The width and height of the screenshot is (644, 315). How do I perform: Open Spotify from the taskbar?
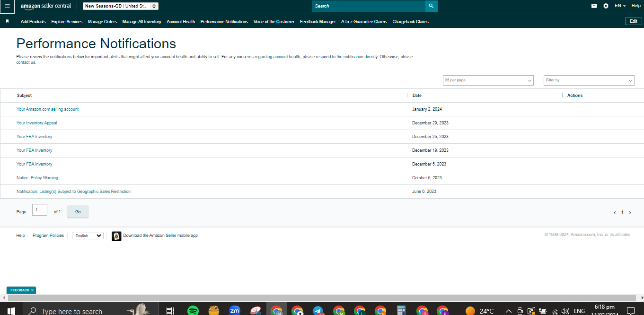coord(193,311)
